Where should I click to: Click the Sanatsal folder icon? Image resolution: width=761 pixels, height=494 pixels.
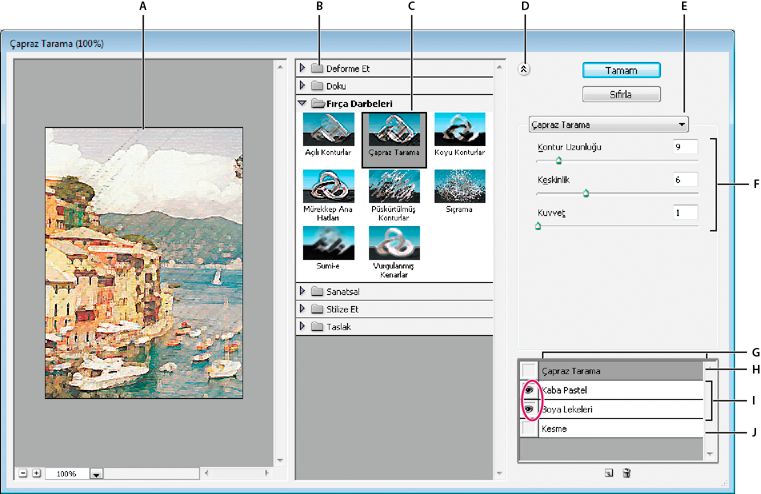[317, 291]
